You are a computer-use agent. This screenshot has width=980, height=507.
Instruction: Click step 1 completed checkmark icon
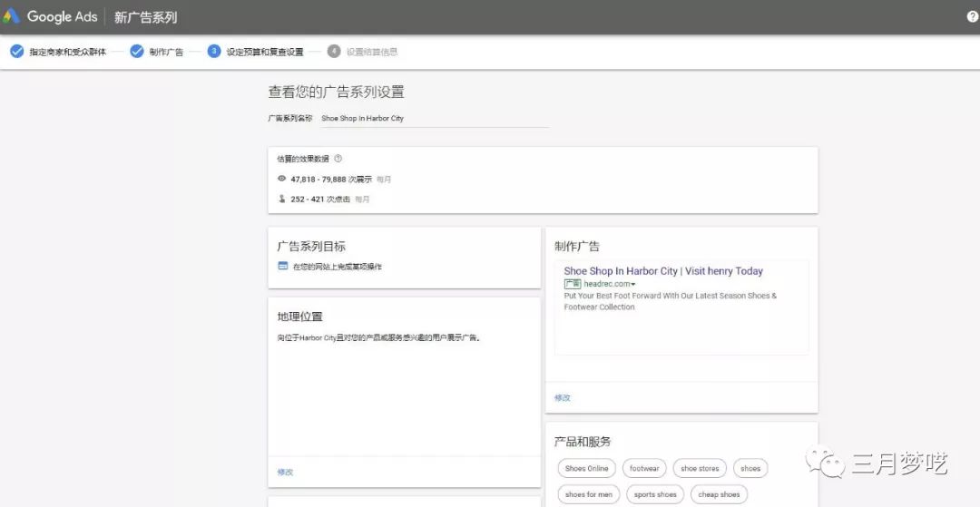(x=16, y=52)
